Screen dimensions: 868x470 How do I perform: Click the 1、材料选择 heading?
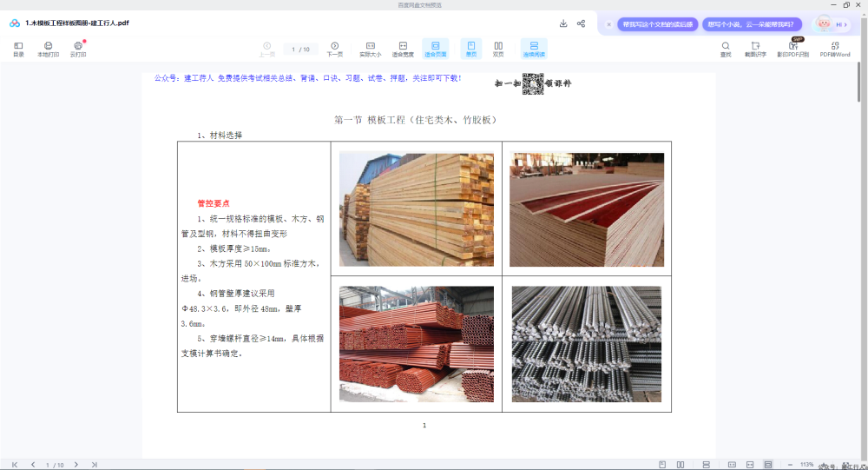[x=220, y=136]
